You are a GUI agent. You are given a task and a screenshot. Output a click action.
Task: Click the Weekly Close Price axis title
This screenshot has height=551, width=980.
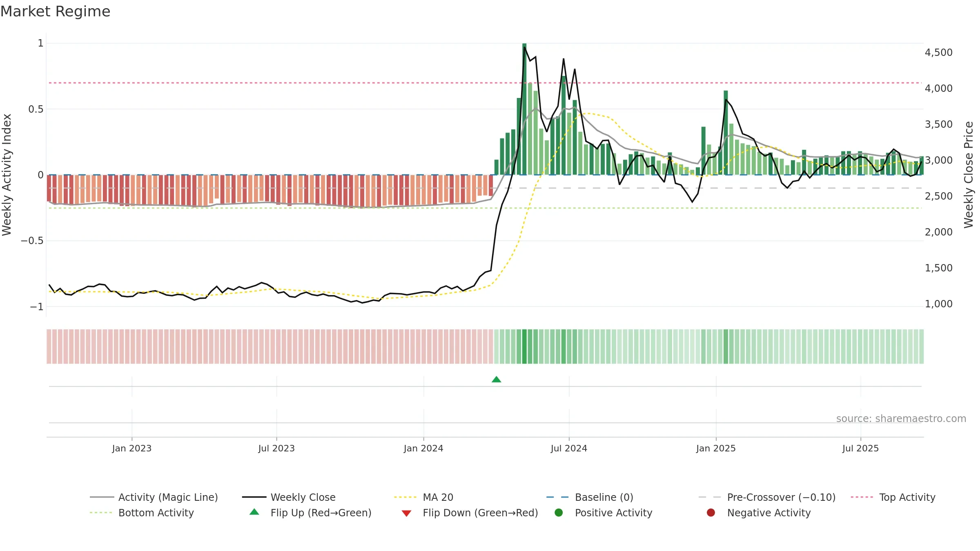point(969,175)
